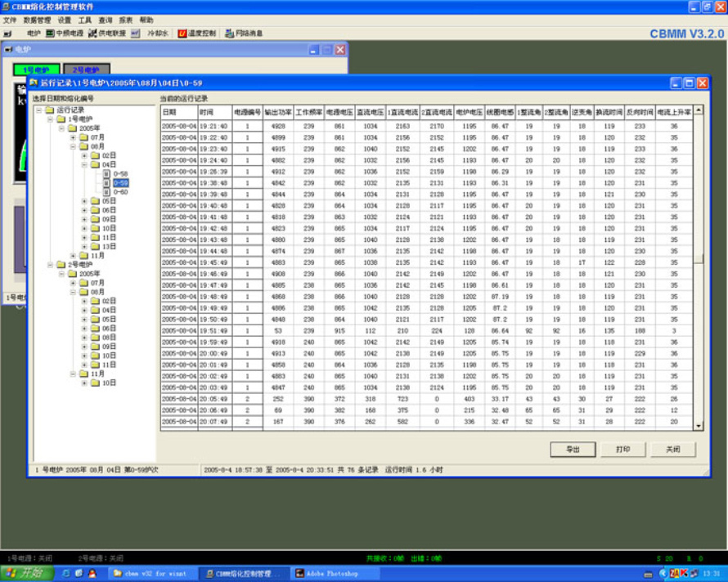Click the 13日 folder icon
Screen dimensions: 728x582
[x=95, y=246]
